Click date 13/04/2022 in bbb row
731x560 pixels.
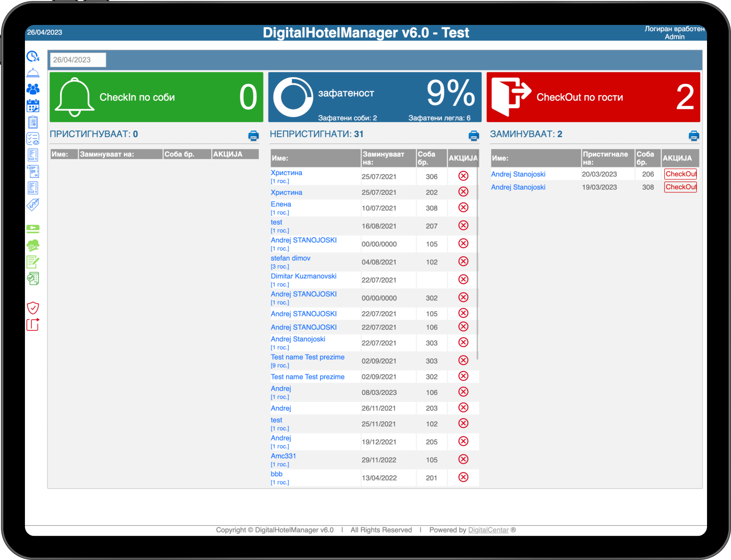click(379, 478)
